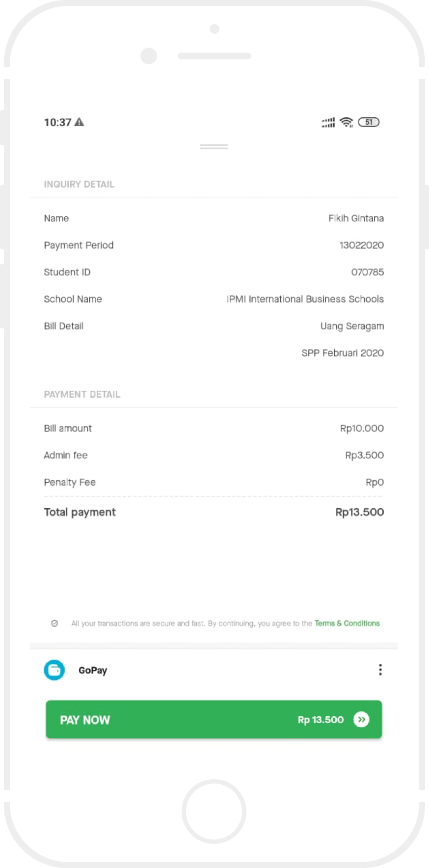
Task: Tap the status bar clock showing 10:37
Action: click(x=57, y=122)
